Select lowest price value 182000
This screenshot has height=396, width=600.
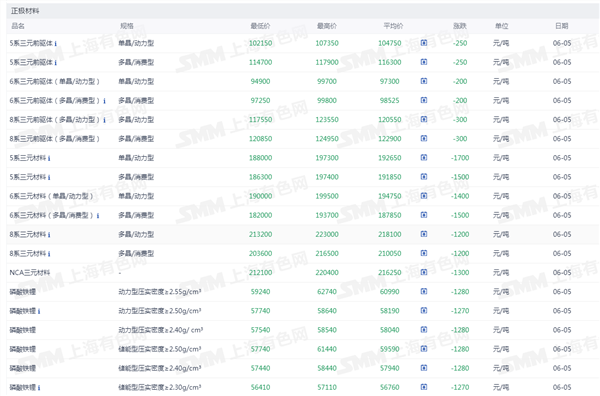[x=261, y=215]
